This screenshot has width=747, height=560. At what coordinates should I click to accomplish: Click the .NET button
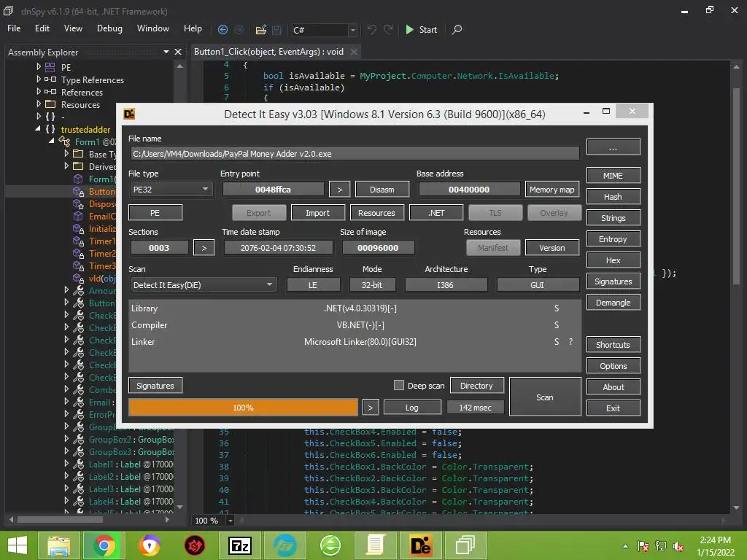click(436, 213)
